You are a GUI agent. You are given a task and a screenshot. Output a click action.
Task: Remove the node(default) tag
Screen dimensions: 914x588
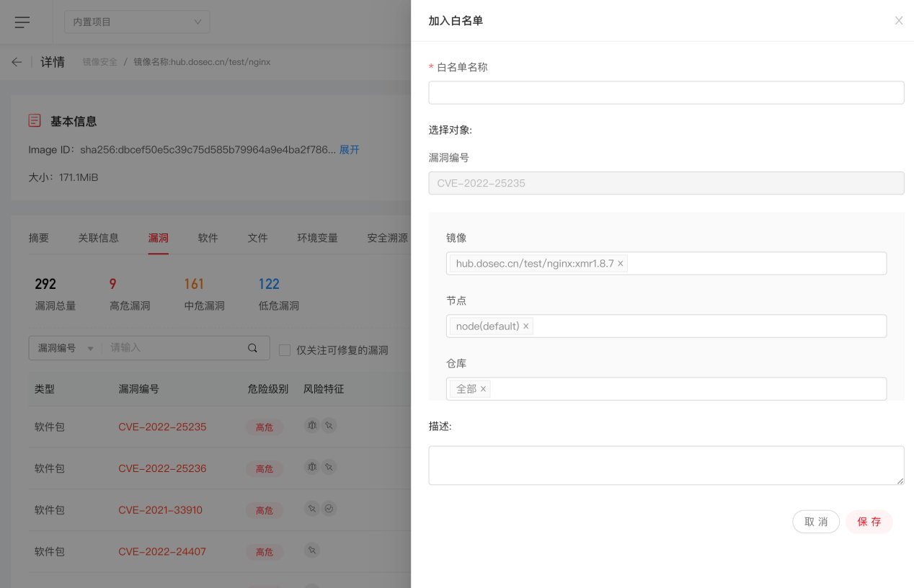pyautogui.click(x=525, y=326)
